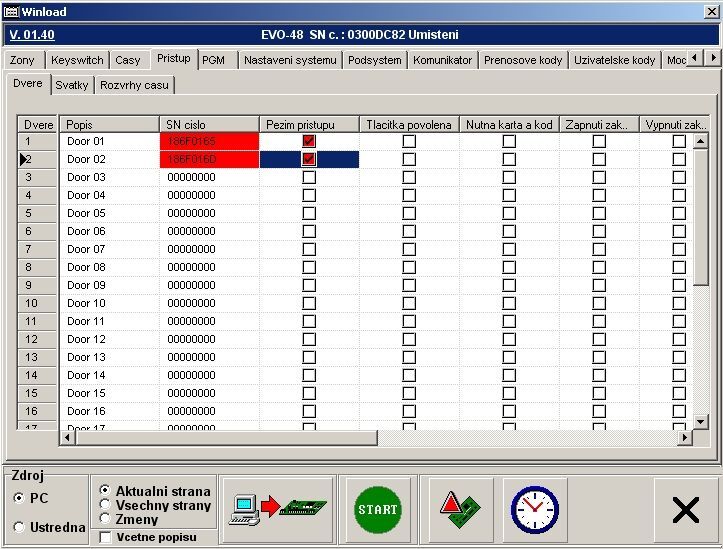The image size is (723, 549).
Task: Toggle Rezim pristupu checkbox for Door 01
Action: 309,141
